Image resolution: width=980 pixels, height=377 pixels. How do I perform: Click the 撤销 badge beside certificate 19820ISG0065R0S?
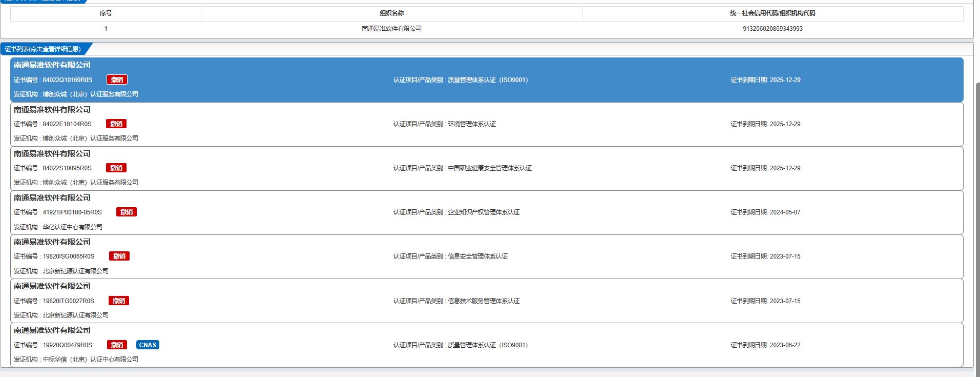coord(119,256)
